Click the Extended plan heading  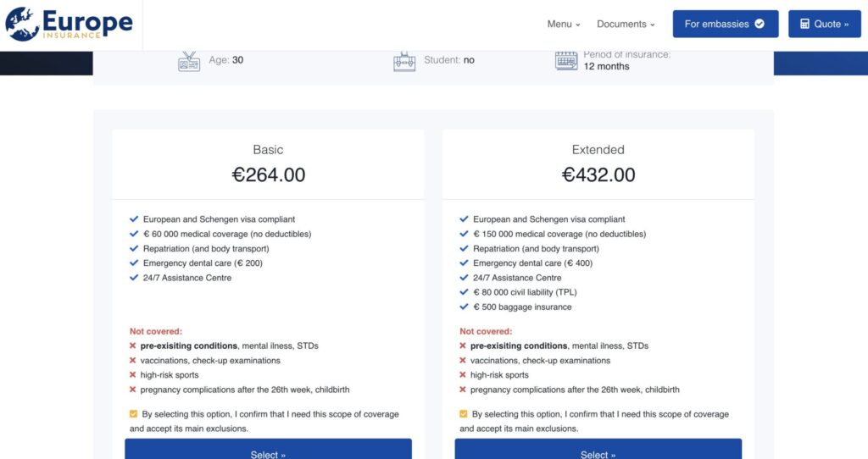point(598,150)
